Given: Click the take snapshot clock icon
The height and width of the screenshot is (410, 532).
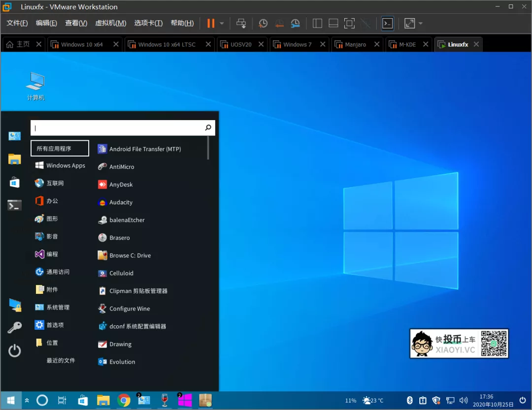Looking at the screenshot, I should click(263, 23).
